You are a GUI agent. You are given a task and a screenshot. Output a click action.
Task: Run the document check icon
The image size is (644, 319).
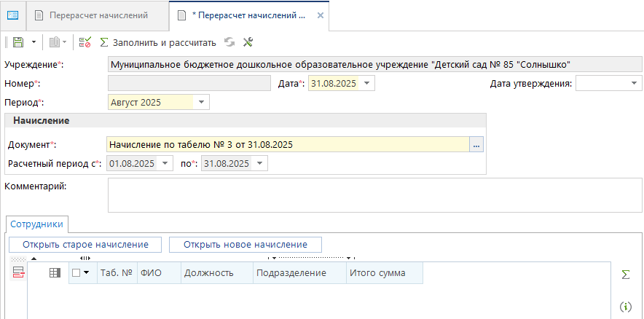point(85,42)
